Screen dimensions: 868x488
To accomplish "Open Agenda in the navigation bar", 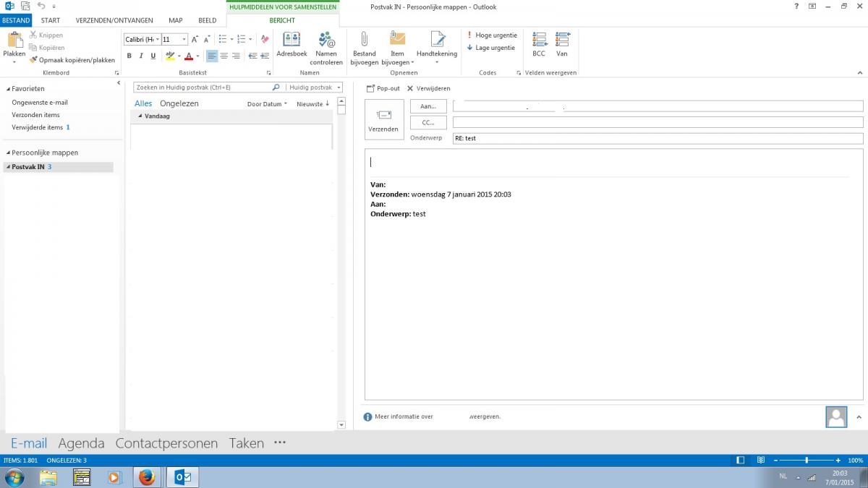I will [x=81, y=443].
